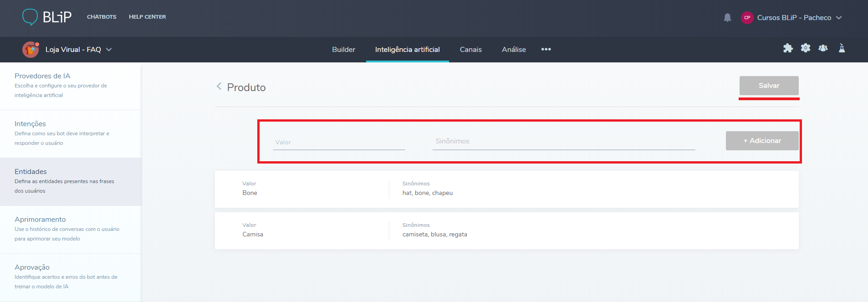Image resolution: width=868 pixels, height=302 pixels.
Task: Open the team members icon
Action: 823,48
